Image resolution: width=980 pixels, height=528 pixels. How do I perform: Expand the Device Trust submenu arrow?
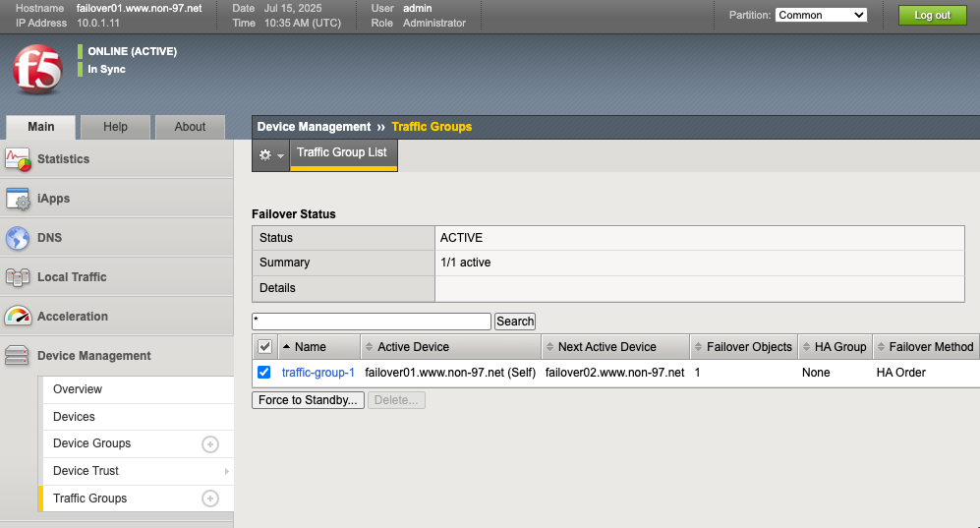(x=226, y=471)
